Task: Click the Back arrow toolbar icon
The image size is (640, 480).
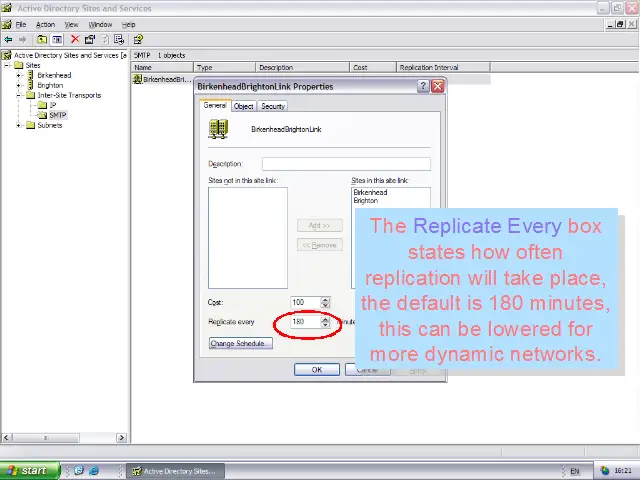Action: click(8, 40)
